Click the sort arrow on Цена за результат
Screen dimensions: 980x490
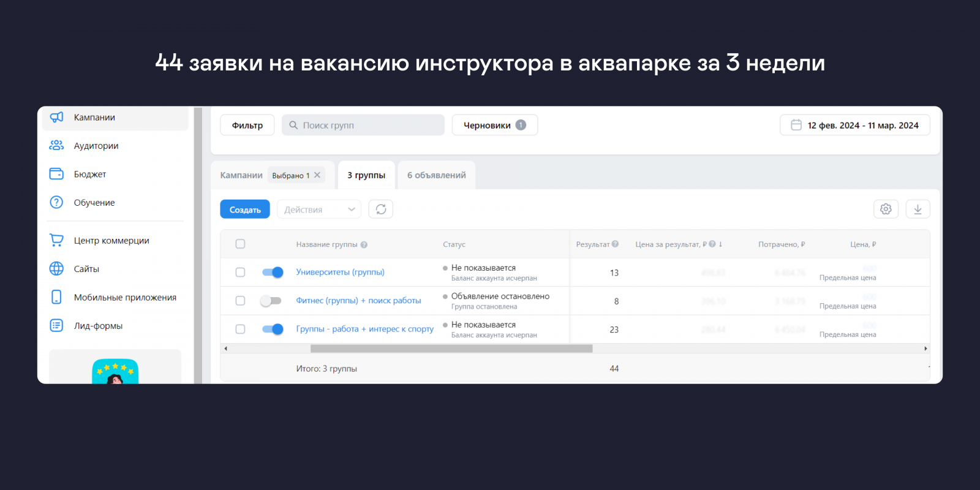coord(720,244)
